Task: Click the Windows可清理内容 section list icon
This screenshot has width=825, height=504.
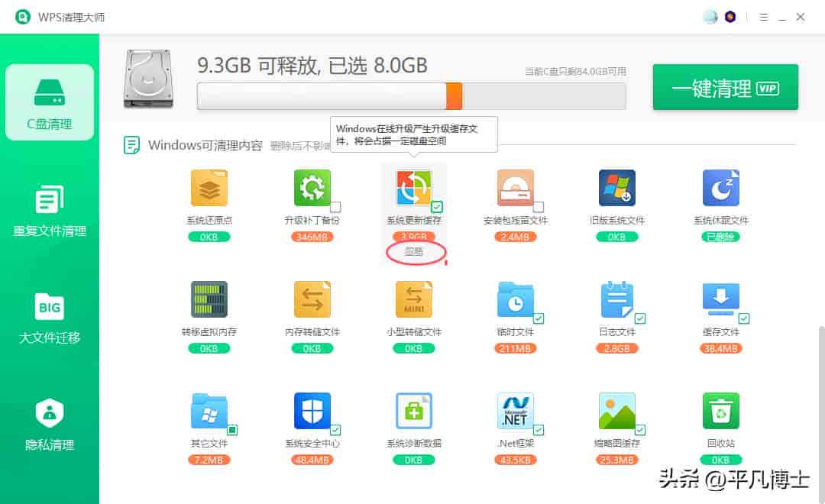Action: (131, 144)
